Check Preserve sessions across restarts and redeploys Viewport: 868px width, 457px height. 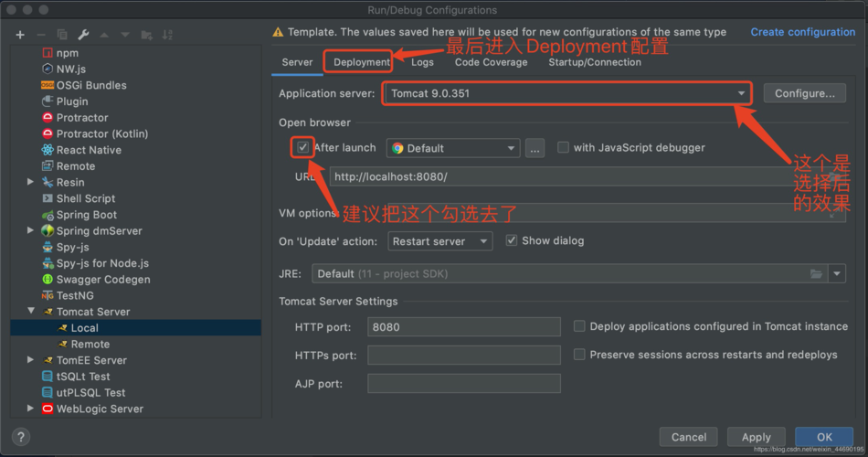pos(579,355)
